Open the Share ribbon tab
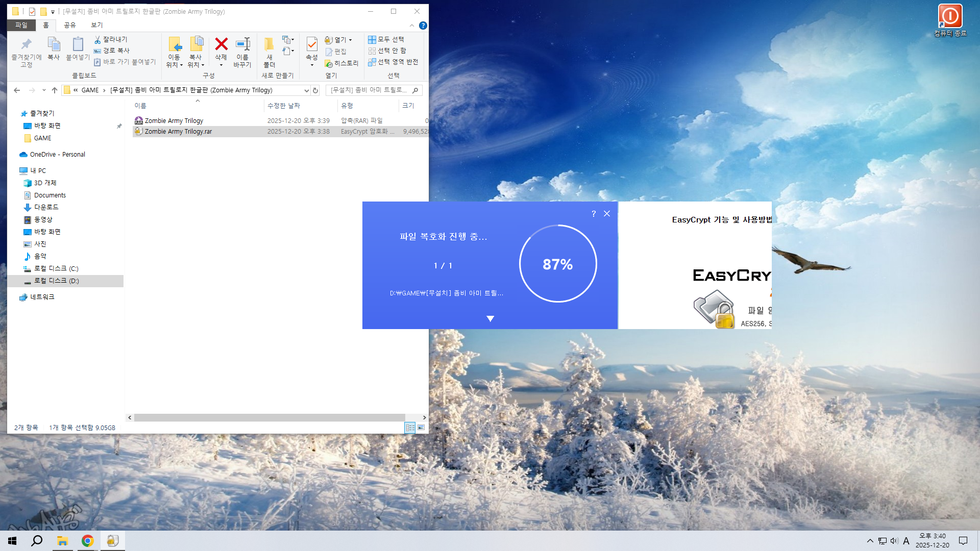Viewport: 980px width, 551px height. [x=70, y=25]
